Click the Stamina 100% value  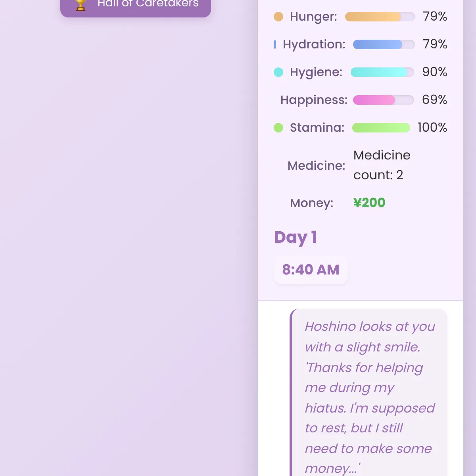[x=432, y=128]
